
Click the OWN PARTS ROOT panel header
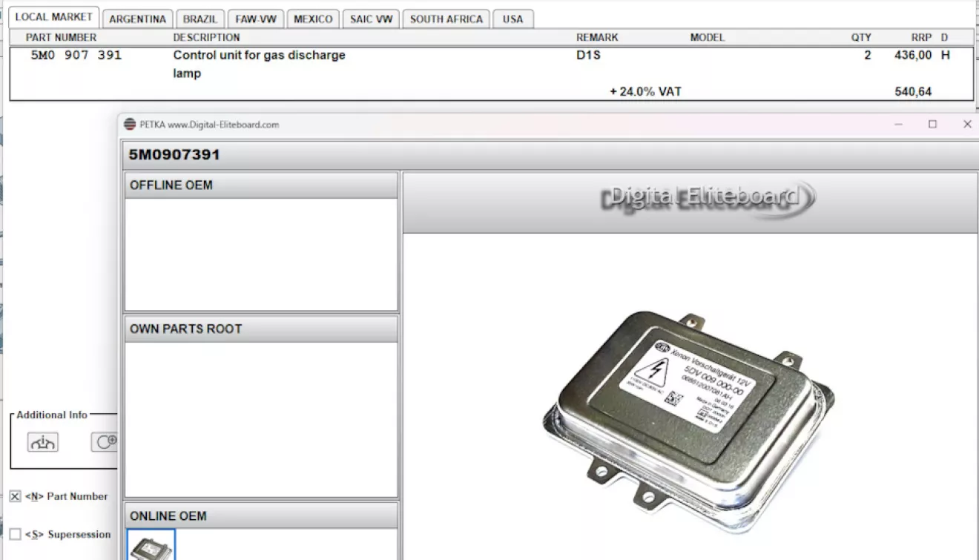260,329
